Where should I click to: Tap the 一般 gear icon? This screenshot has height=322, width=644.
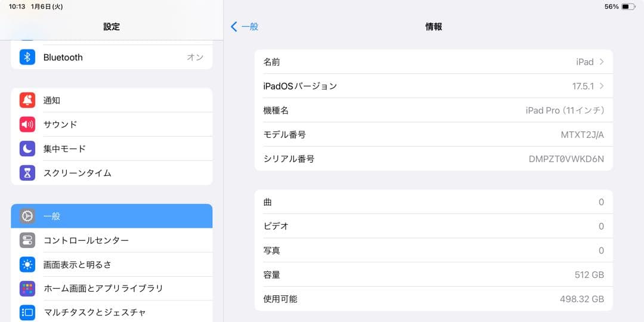(x=27, y=216)
